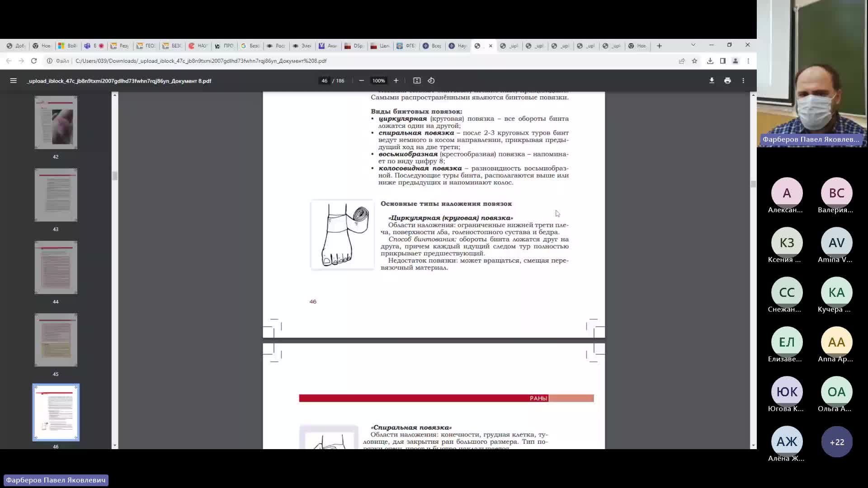Screen dimensions: 868x488
Task: Click participant avatar ВС Валерия
Action: (x=836, y=193)
